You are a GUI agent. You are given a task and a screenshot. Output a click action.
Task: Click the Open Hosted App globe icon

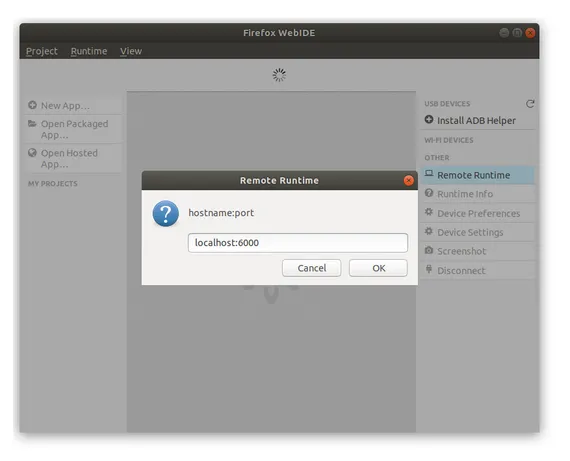tap(32, 153)
